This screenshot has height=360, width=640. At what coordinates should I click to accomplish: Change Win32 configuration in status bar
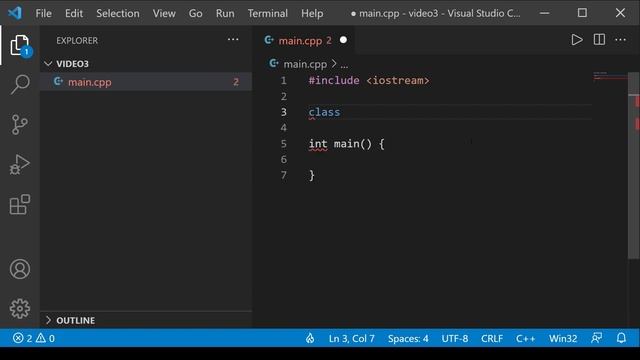pyautogui.click(x=563, y=338)
